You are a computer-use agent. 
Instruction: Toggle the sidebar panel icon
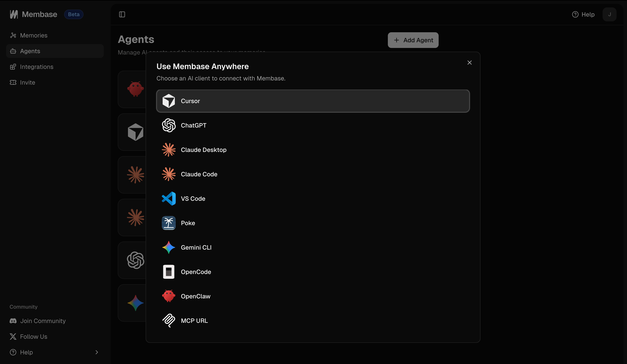[122, 14]
